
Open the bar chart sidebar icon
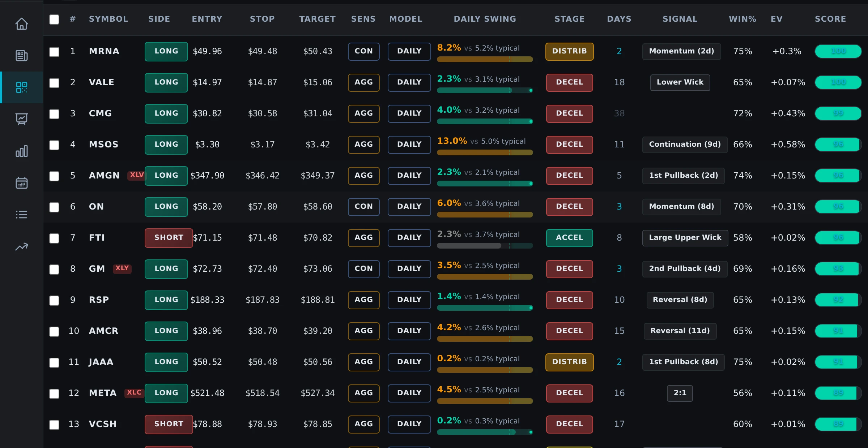pyautogui.click(x=22, y=151)
